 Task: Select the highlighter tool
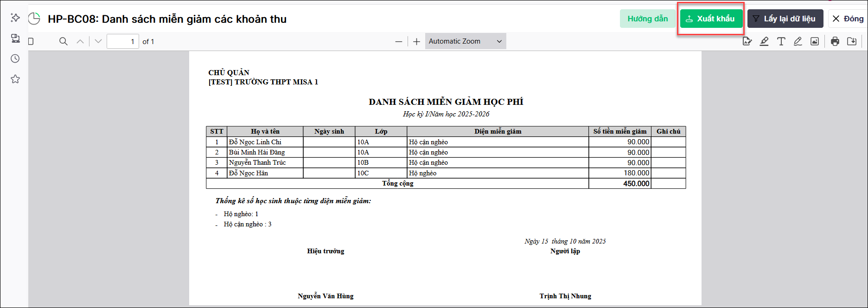764,41
